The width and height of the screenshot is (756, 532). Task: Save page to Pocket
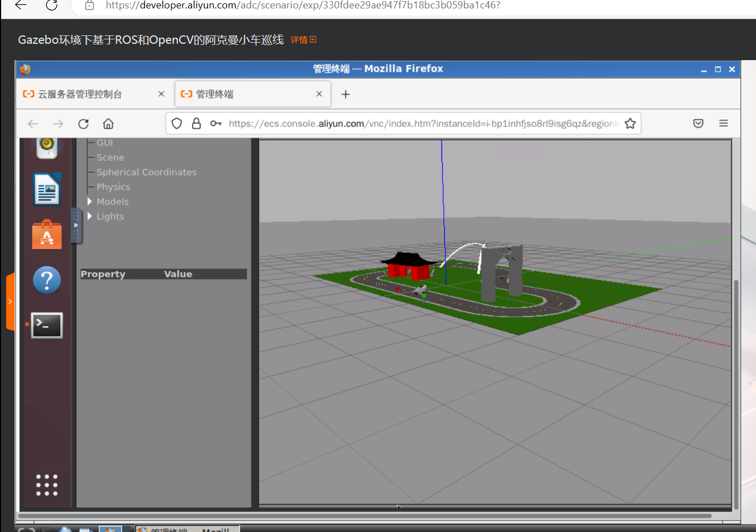tap(698, 124)
